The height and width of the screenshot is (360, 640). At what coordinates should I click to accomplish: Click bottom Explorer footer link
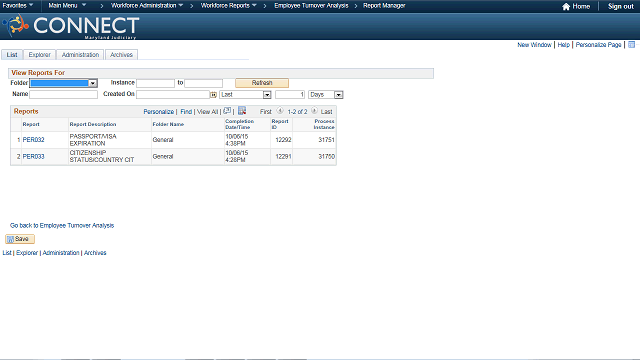click(27, 253)
